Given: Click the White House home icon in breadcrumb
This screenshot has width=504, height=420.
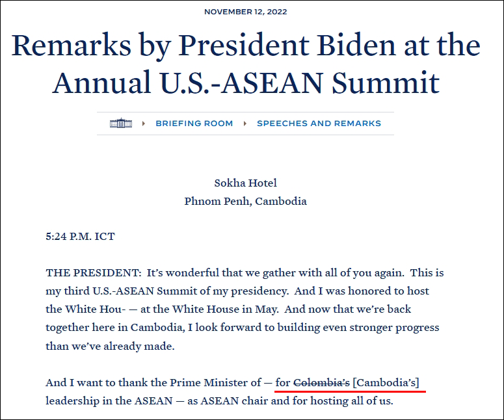Looking at the screenshot, I should click(121, 123).
